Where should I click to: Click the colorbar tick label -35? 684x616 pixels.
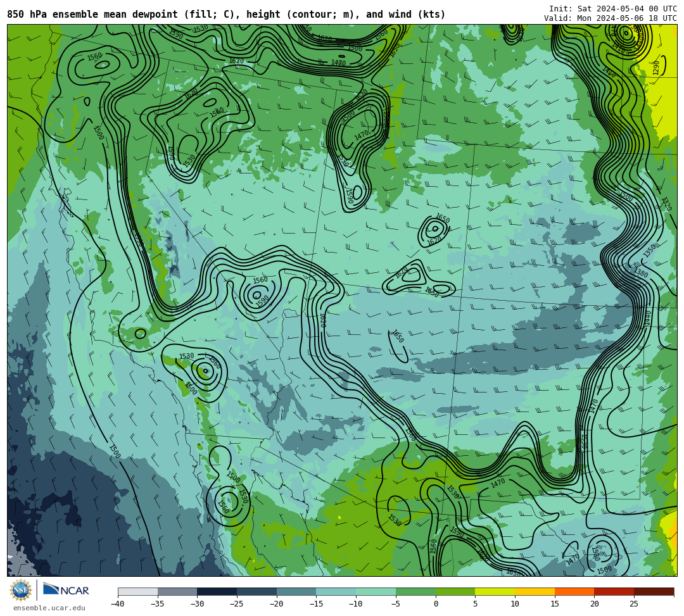pyautogui.click(x=157, y=604)
